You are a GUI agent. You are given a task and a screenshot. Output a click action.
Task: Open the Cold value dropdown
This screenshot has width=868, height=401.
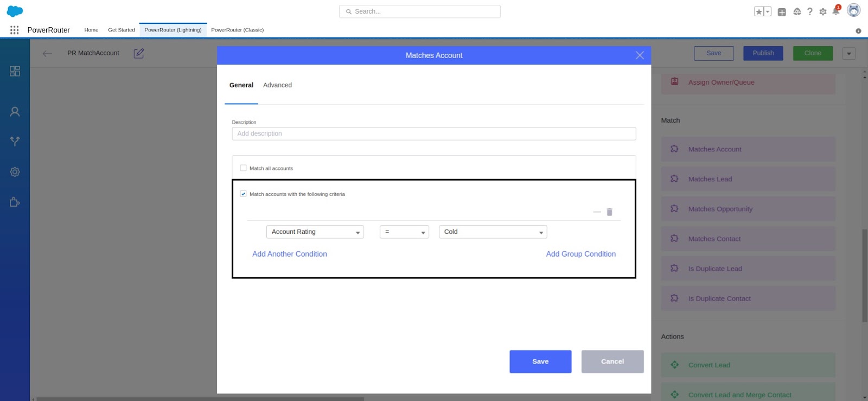493,232
